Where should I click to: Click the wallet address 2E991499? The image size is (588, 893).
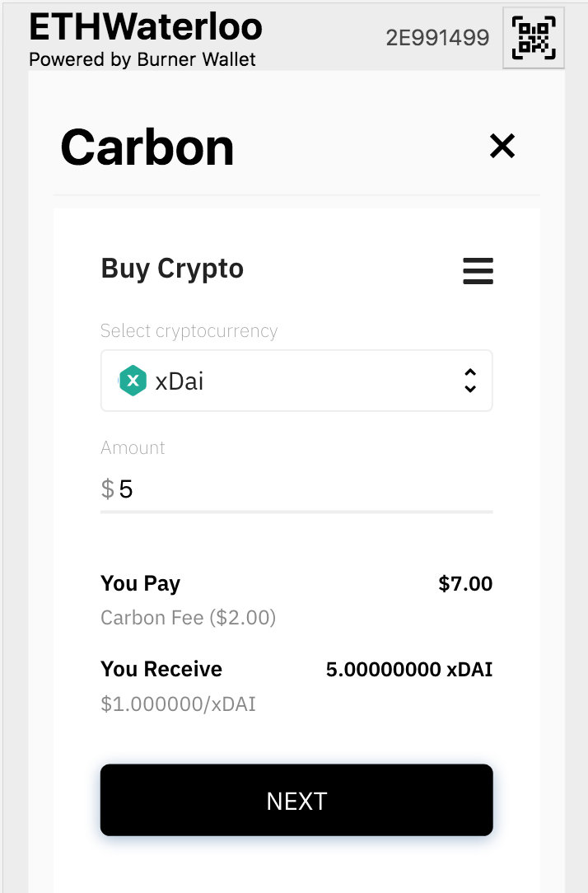point(437,37)
